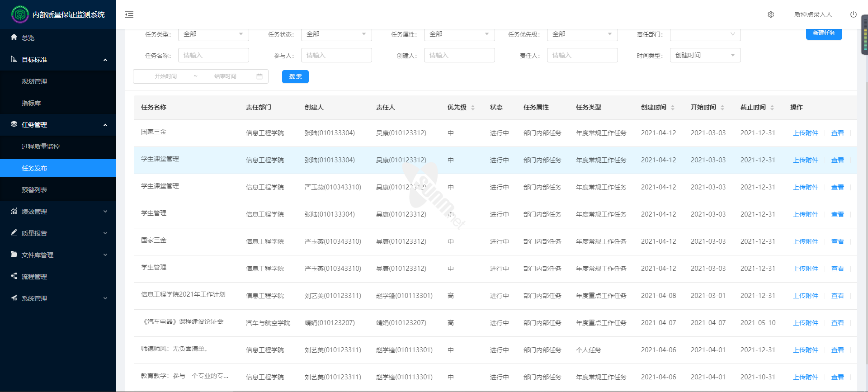Image resolution: width=868 pixels, height=392 pixels.
Task: Open settings gear icon in header
Action: coord(771,14)
